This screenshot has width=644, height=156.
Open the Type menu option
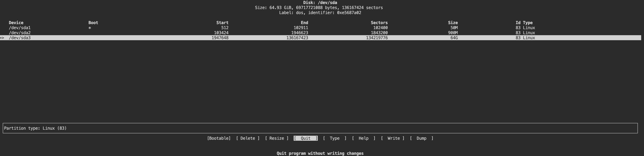click(334, 138)
